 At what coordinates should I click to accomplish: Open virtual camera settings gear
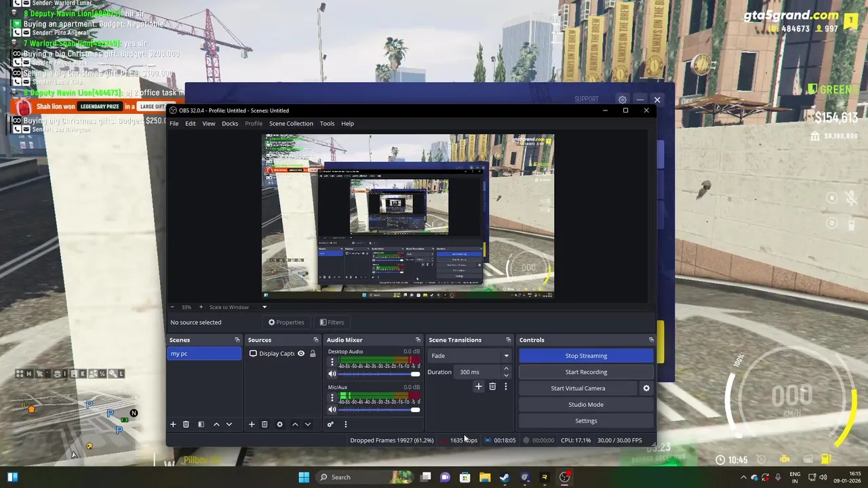point(646,388)
